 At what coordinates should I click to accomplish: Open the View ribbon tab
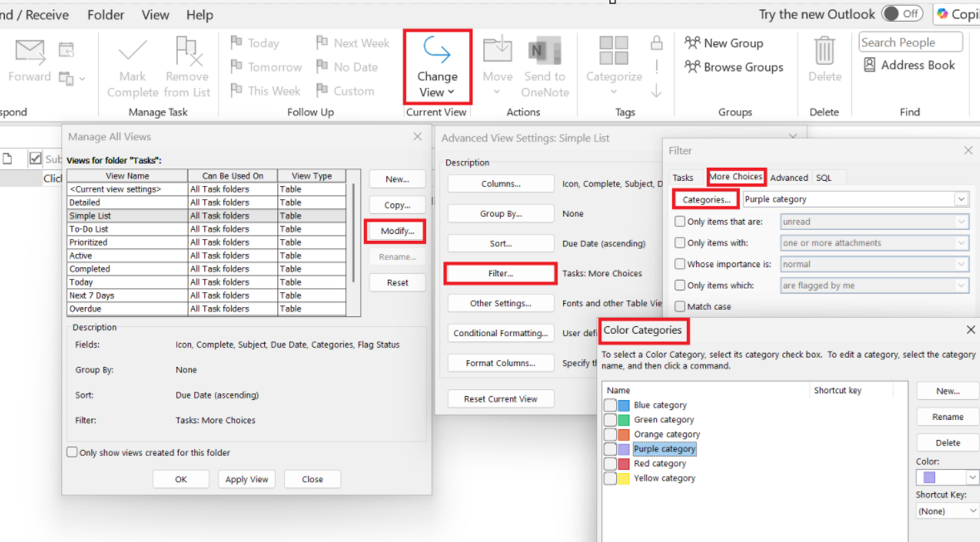coord(155,14)
